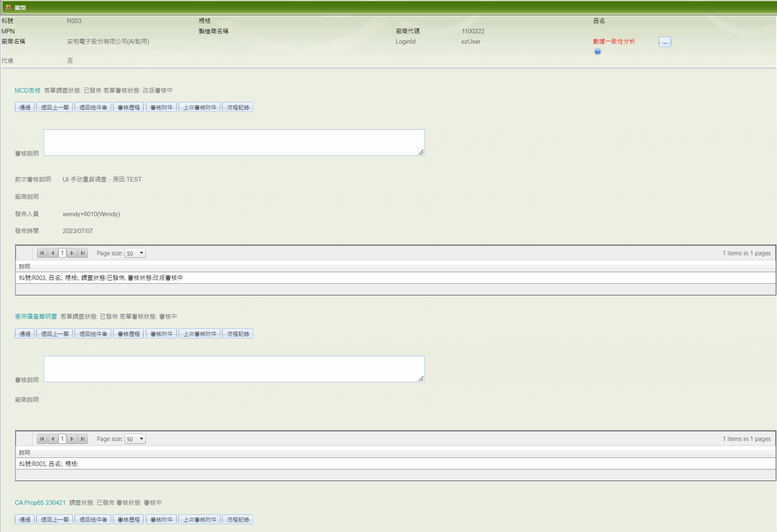This screenshot has width=777, height=532.
Task: Click 退回送件者 in the CA Prop65 section
Action: coord(93,519)
